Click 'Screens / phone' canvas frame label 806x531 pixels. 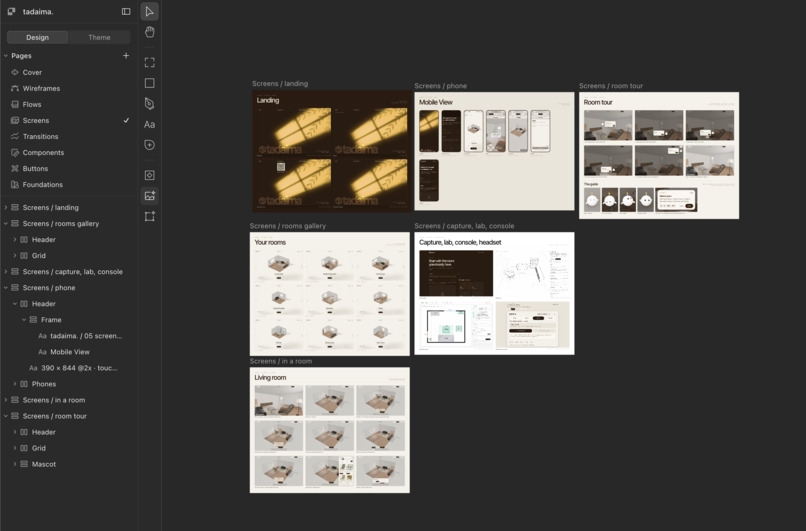[441, 86]
